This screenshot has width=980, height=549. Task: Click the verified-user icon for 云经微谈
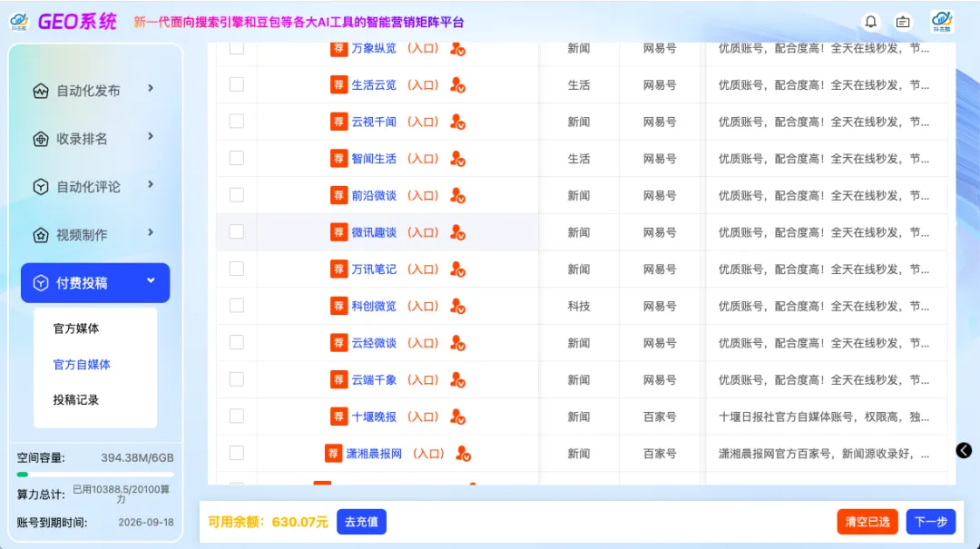click(x=457, y=343)
